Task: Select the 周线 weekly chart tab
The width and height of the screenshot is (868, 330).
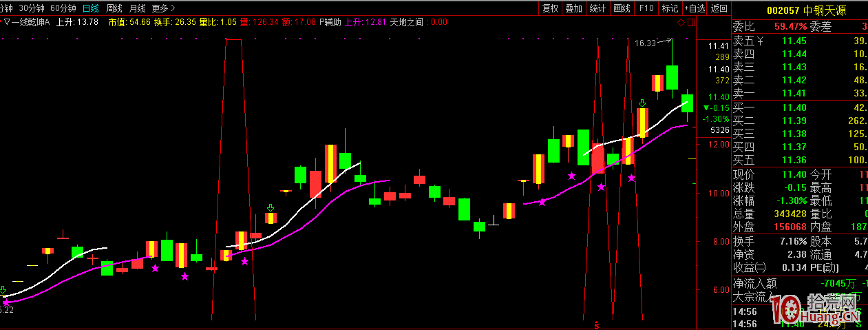Action: (x=114, y=8)
